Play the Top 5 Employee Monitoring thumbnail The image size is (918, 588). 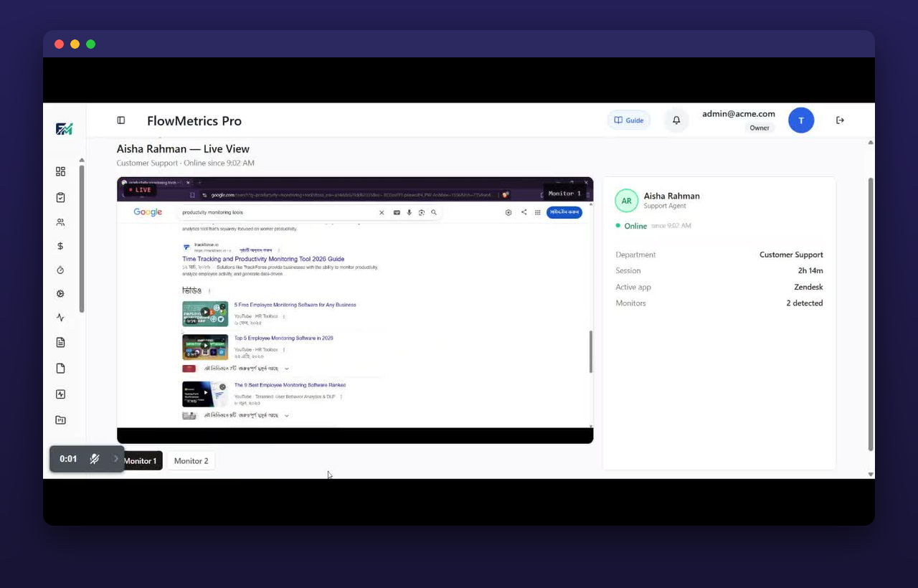click(x=205, y=347)
